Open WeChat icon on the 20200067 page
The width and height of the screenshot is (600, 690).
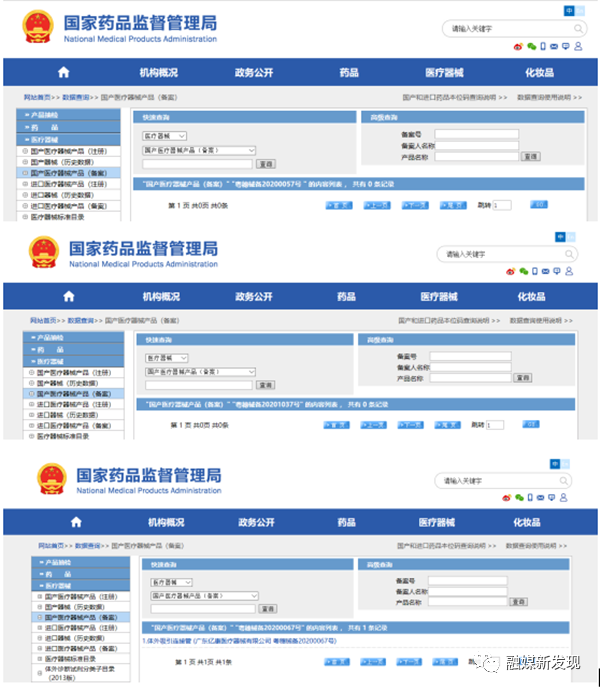coord(519,498)
